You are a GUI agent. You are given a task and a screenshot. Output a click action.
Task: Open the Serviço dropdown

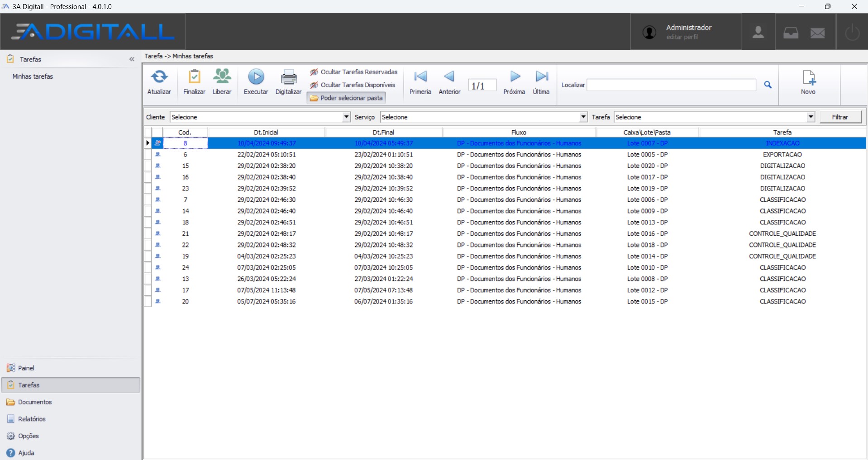click(583, 117)
